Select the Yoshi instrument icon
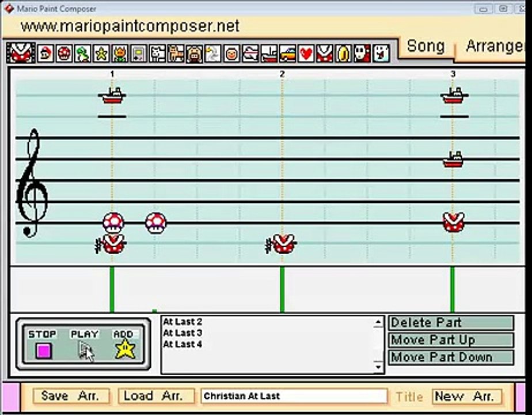This screenshot has height=415, width=532. coord(83,54)
